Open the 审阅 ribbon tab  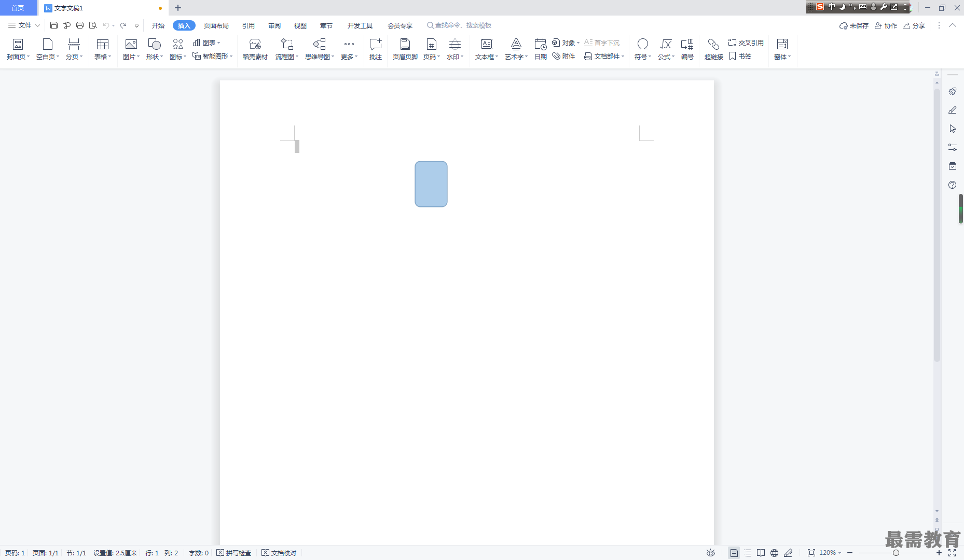point(274,25)
